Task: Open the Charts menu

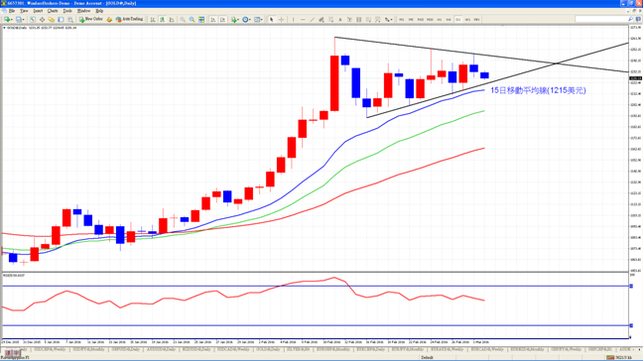Action: tap(53, 11)
